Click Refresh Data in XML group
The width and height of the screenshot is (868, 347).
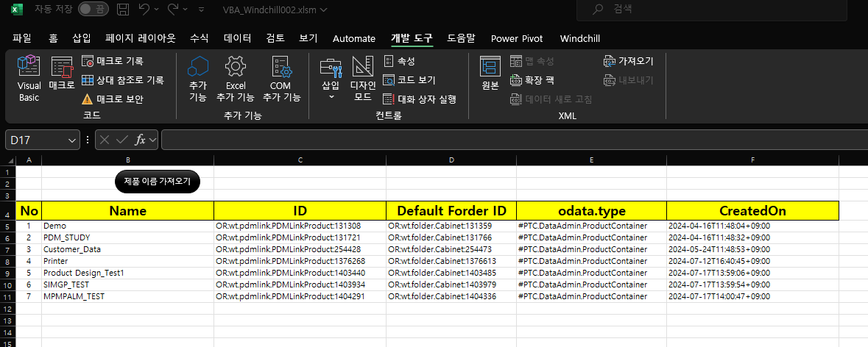[551, 99]
